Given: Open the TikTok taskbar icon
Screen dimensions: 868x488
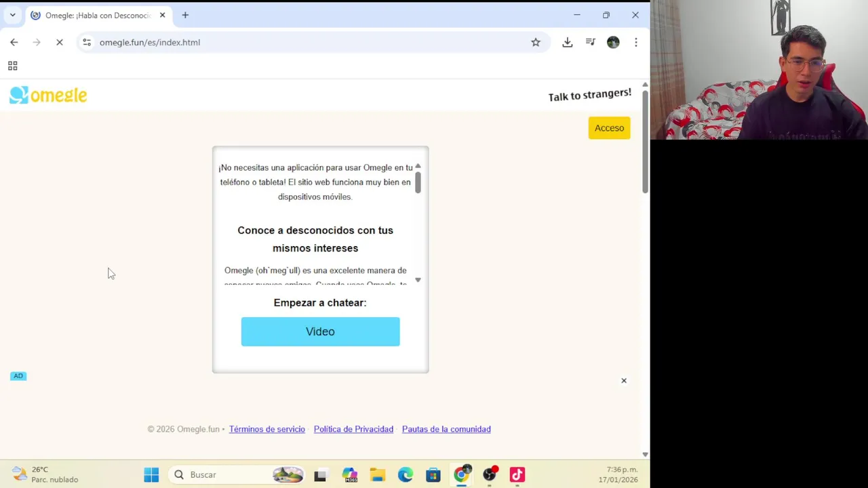Looking at the screenshot, I should point(517,474).
